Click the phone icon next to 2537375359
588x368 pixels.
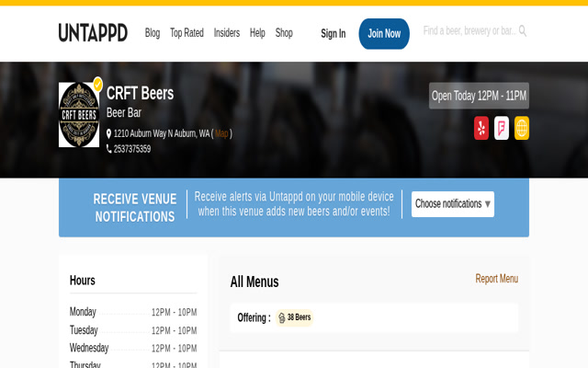[109, 149]
